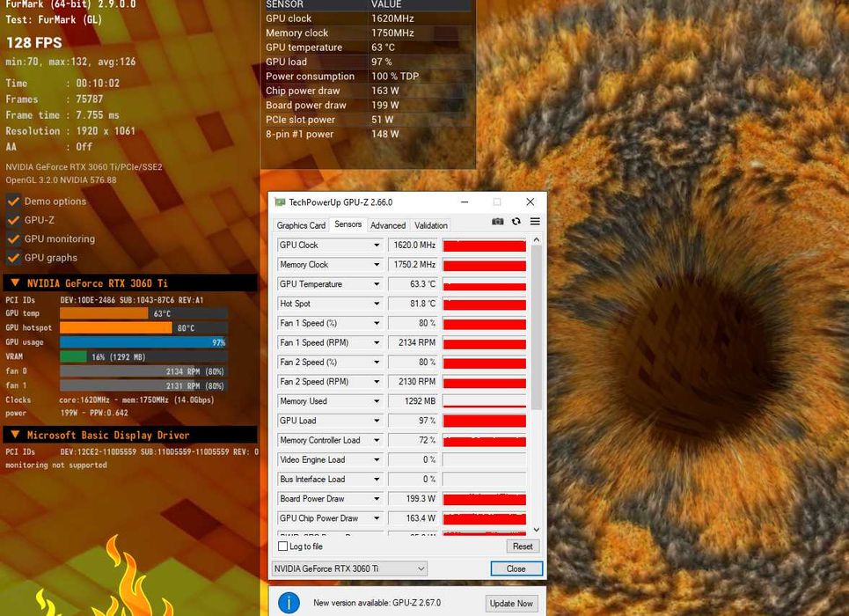Close the GPU-Z window via title bar X
This screenshot has height=616, width=849.
point(531,202)
